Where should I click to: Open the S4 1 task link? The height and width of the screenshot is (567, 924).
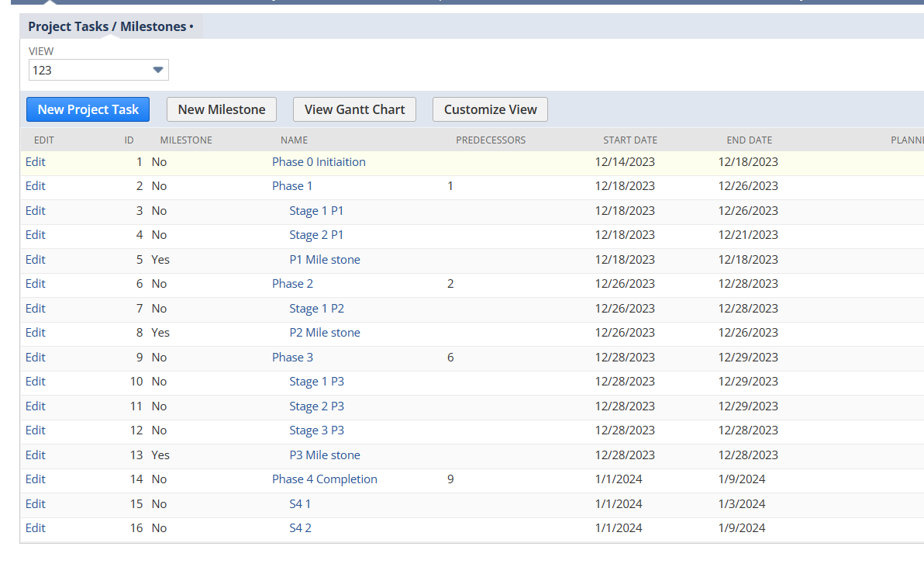click(300, 504)
